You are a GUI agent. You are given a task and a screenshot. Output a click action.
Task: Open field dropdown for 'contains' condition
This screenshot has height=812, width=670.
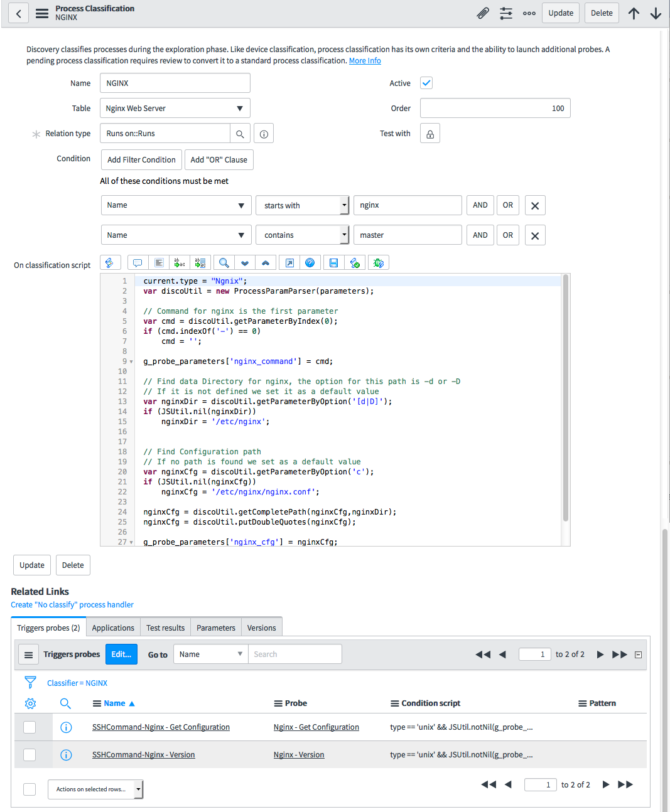click(176, 235)
